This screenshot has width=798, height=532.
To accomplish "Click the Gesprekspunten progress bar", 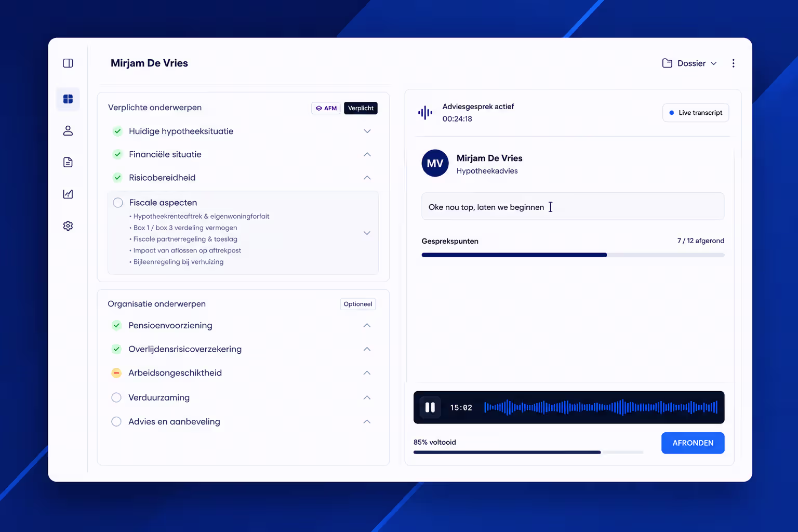I will [x=573, y=255].
